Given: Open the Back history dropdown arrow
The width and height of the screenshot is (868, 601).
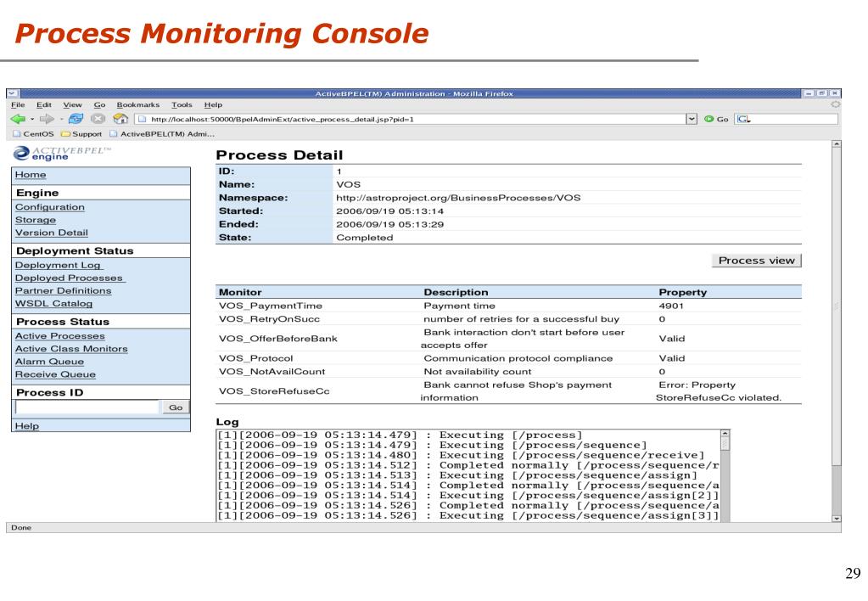Looking at the screenshot, I should [x=32, y=119].
